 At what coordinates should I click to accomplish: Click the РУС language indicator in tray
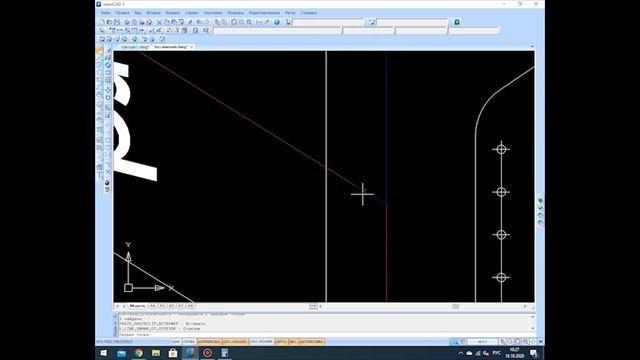tap(496, 353)
